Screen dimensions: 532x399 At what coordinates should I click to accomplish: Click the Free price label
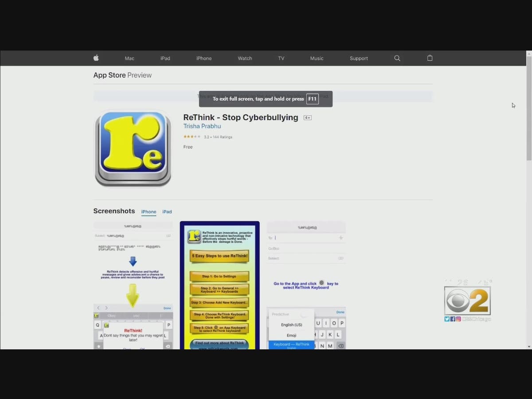click(x=188, y=147)
